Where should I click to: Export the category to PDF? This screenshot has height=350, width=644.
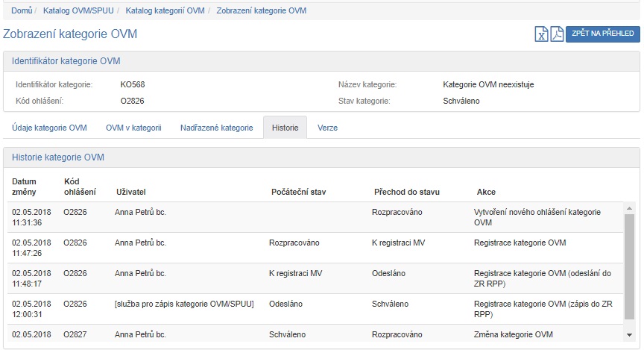[x=557, y=34]
